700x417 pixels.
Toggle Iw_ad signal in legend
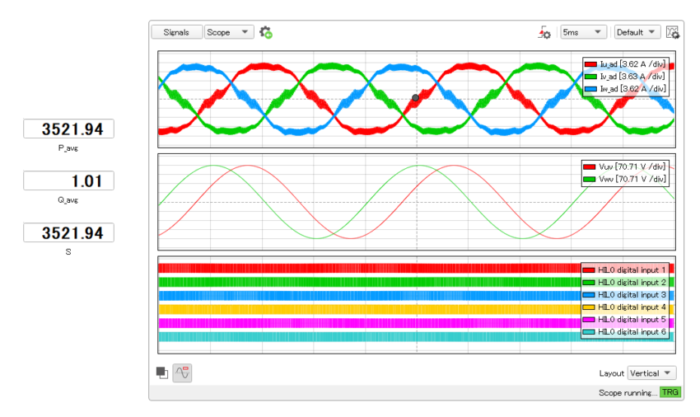(x=625, y=88)
